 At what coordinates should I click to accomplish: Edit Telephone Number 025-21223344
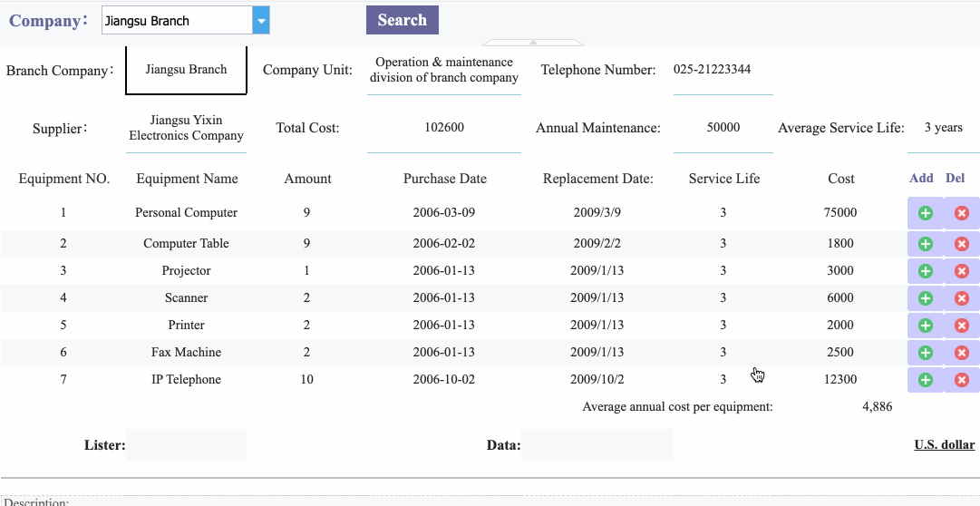723,70
